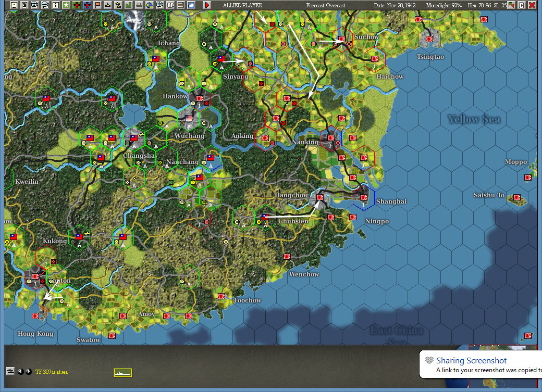Click the 'Date: Nov 20, 1942' text
This screenshot has width=542, height=392.
pos(395,5)
